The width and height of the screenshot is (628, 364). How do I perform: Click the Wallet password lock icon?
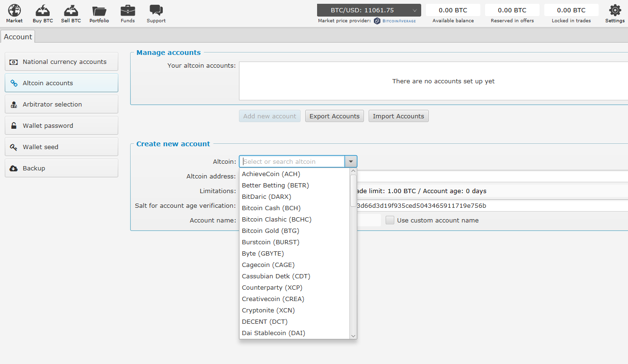(14, 126)
